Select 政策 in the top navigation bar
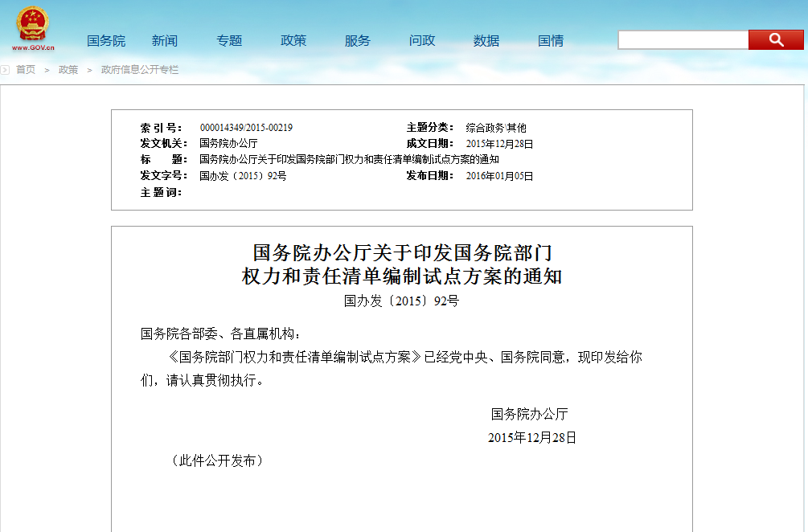The width and height of the screenshot is (808, 532). tap(293, 41)
